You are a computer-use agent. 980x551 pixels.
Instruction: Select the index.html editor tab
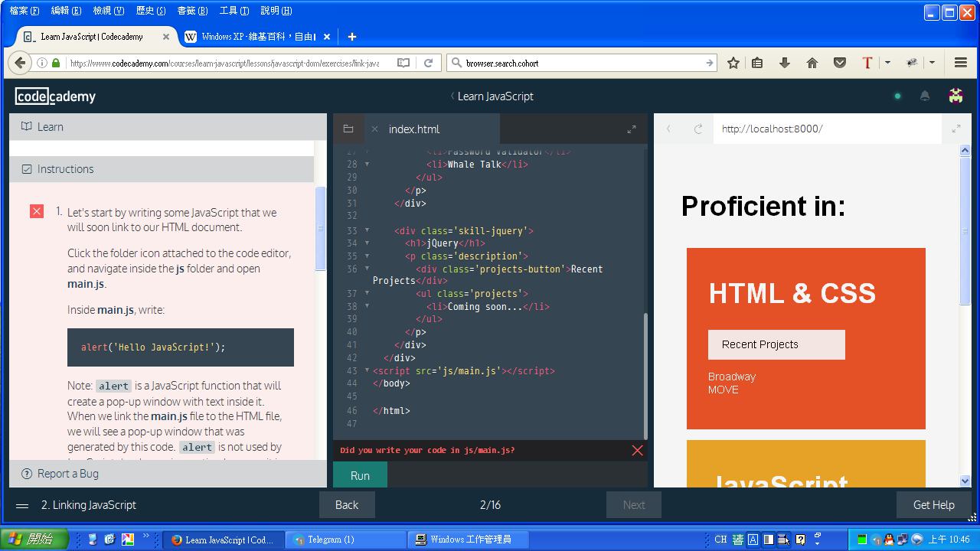pos(432,129)
